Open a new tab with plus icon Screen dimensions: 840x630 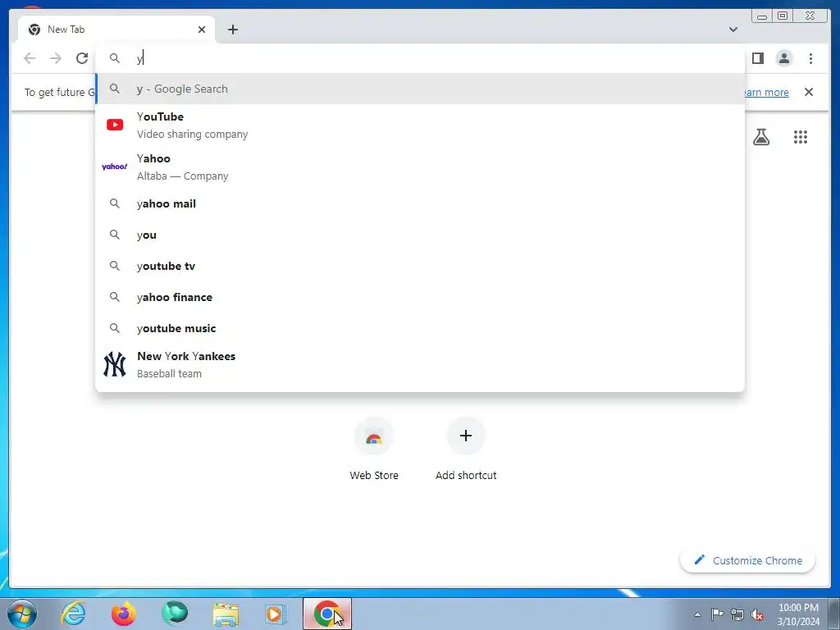coord(232,30)
